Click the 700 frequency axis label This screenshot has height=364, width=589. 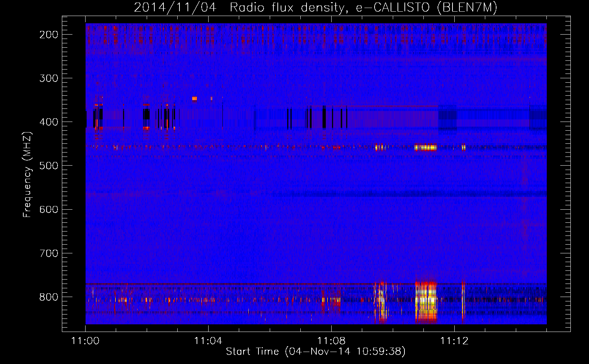pyautogui.click(x=49, y=253)
